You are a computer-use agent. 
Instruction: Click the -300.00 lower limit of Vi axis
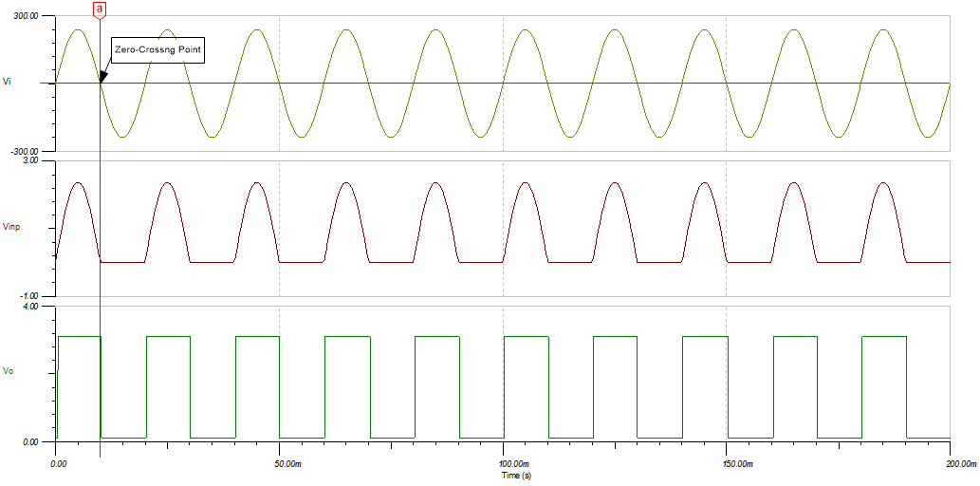[25, 152]
